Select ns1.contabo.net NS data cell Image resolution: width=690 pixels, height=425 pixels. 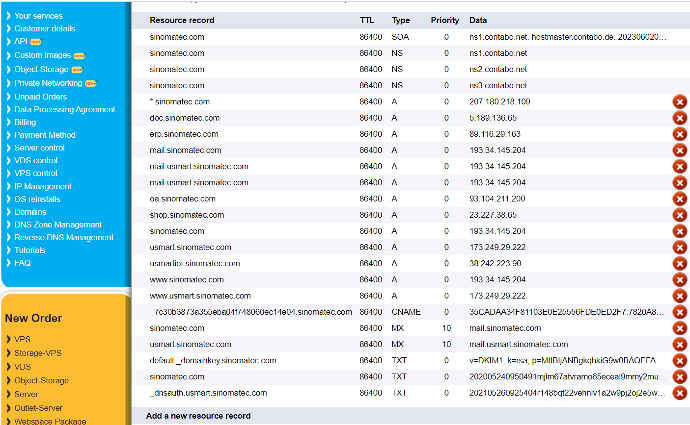[x=498, y=53]
